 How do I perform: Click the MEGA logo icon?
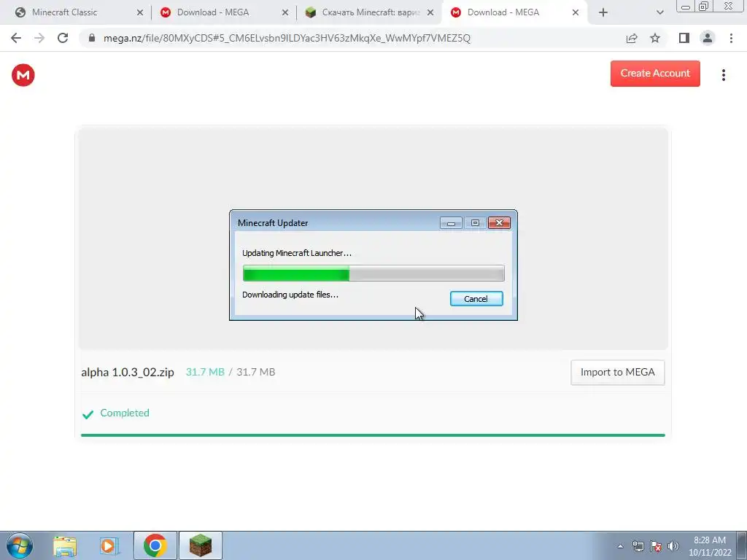23,75
